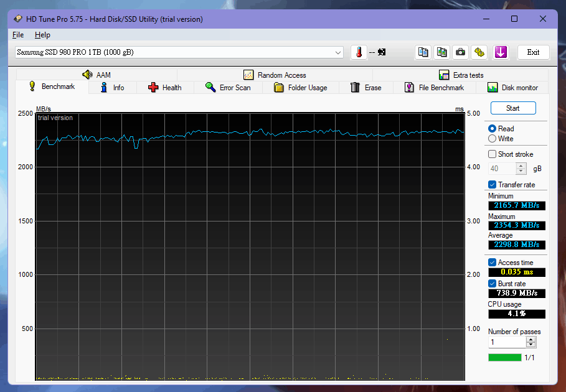This screenshot has width=566, height=392.
Task: Switch to the Info tab
Action: point(112,88)
